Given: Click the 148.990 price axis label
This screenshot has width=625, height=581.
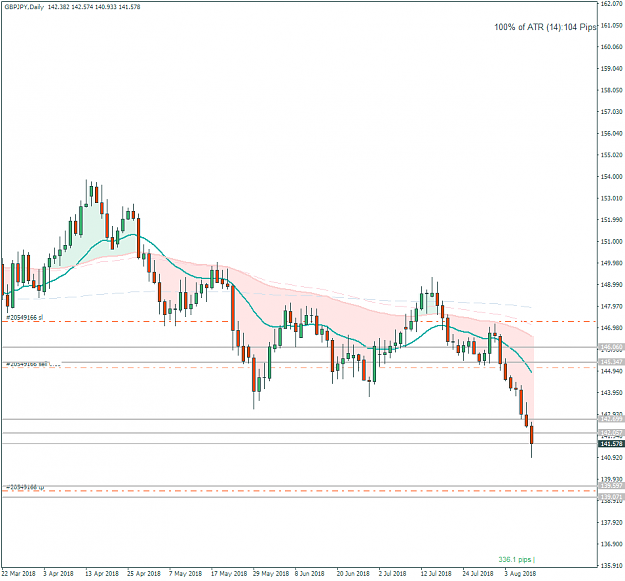Looking at the screenshot, I should point(611,285).
